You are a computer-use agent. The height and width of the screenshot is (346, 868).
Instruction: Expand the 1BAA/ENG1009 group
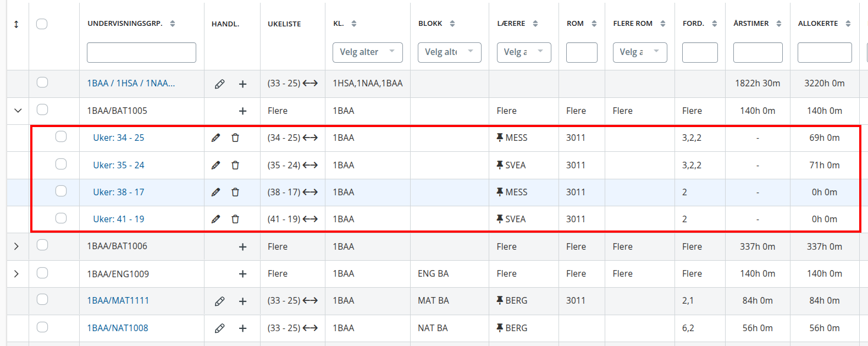[16, 273]
